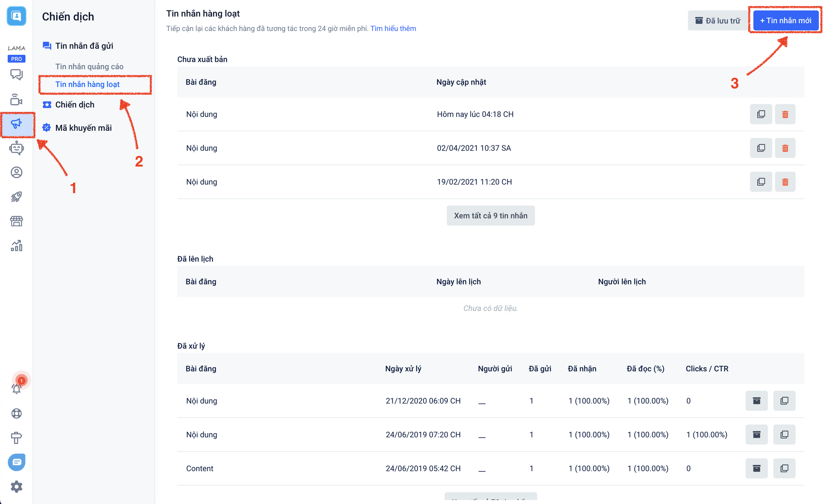Open 'Chiến dịch' menu item
825x504 pixels.
click(x=75, y=105)
